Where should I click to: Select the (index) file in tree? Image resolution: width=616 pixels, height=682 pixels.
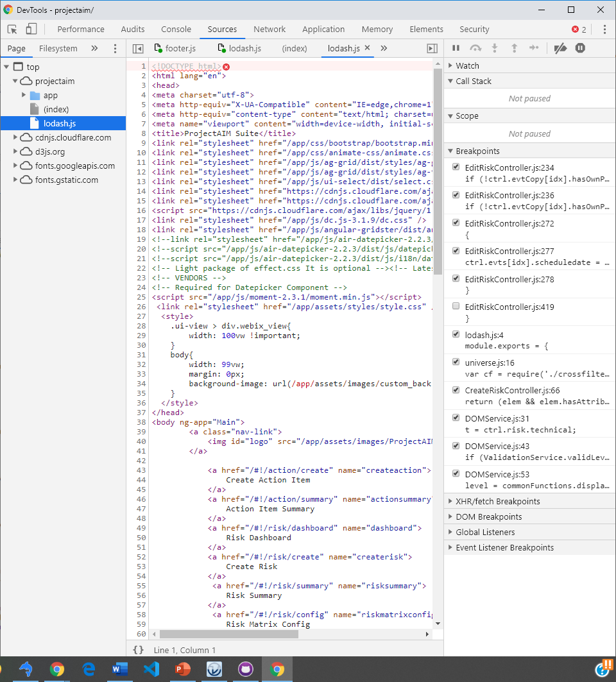pyautogui.click(x=56, y=109)
